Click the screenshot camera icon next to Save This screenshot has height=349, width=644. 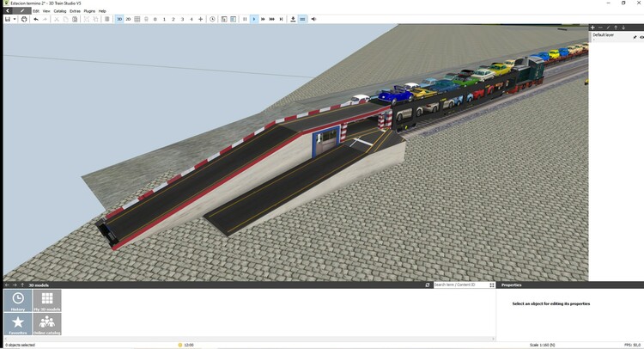(24, 19)
